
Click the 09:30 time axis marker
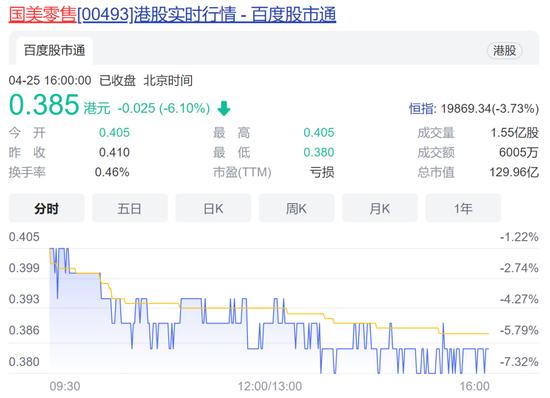coord(65,386)
